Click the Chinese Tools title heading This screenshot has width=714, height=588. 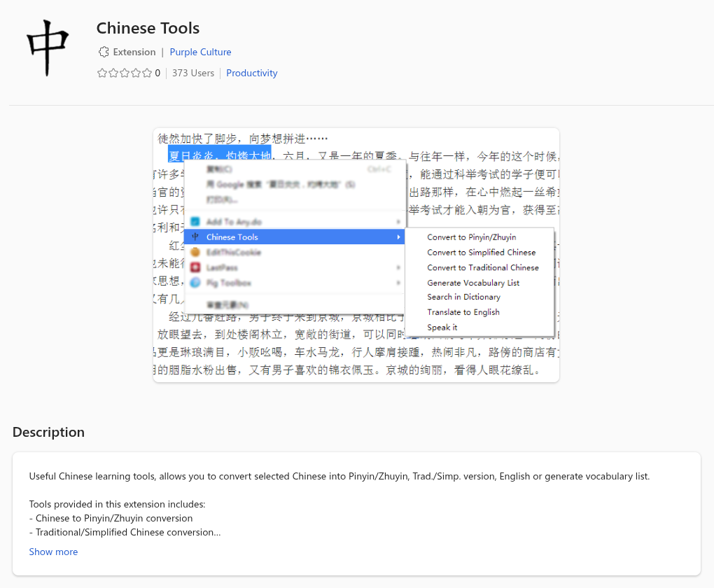(x=148, y=28)
